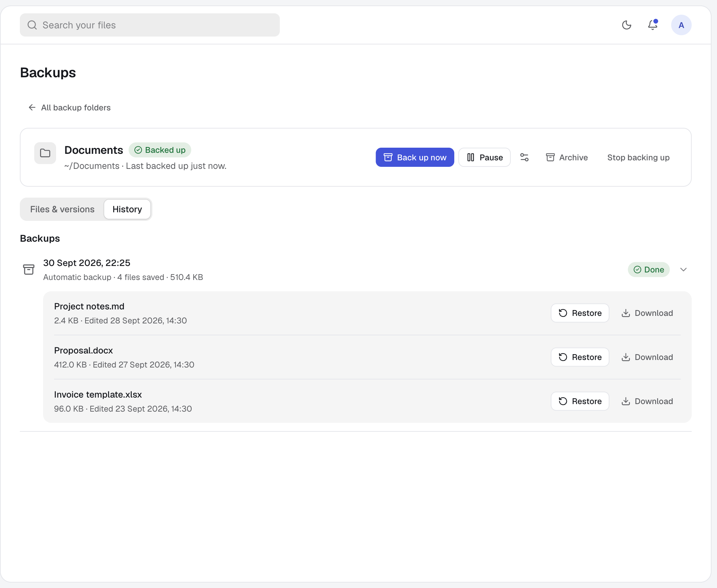The height and width of the screenshot is (588, 717).
Task: Open the user avatar menu
Action: click(681, 25)
